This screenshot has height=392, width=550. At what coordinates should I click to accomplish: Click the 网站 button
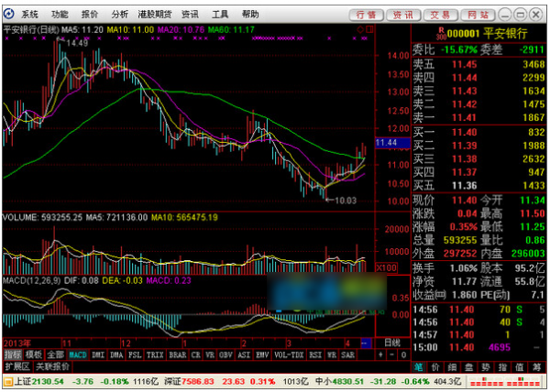(x=478, y=15)
